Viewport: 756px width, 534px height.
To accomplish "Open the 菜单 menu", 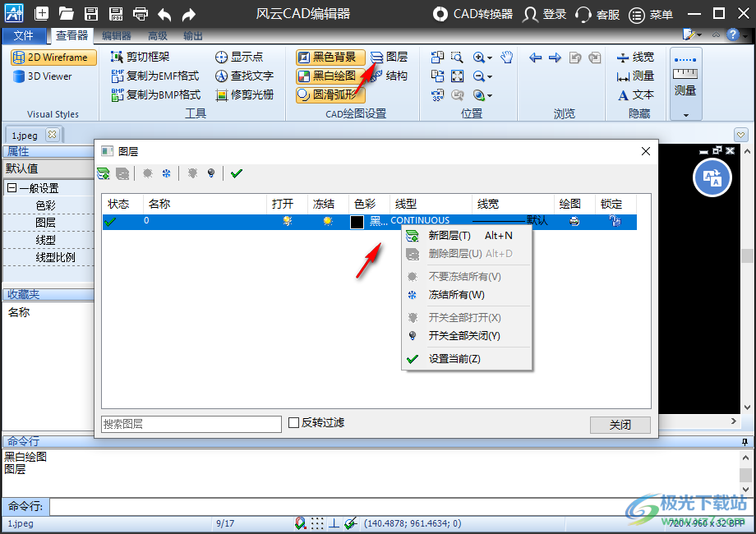I will click(651, 15).
